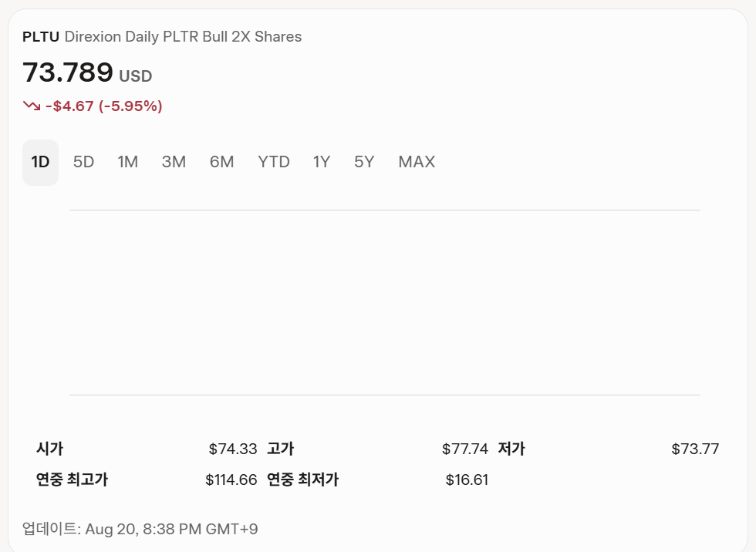This screenshot has width=756, height=552.
Task: Click the 연중 최고가 value $114.66
Action: coord(231,480)
